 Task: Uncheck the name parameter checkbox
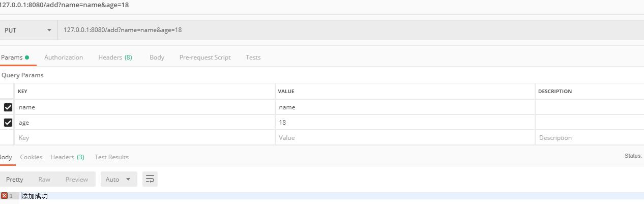(8, 107)
